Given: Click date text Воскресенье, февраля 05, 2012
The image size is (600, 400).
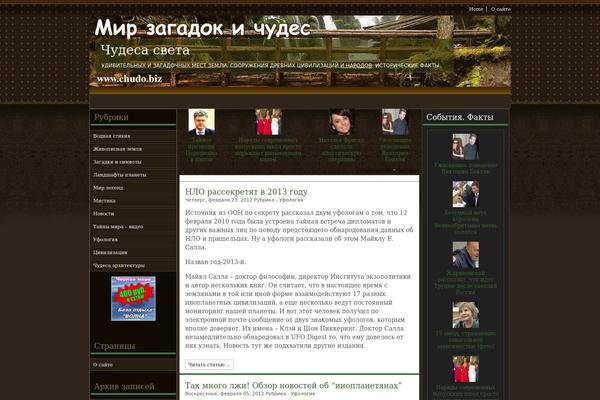Looking at the screenshot, I should tap(224, 393).
